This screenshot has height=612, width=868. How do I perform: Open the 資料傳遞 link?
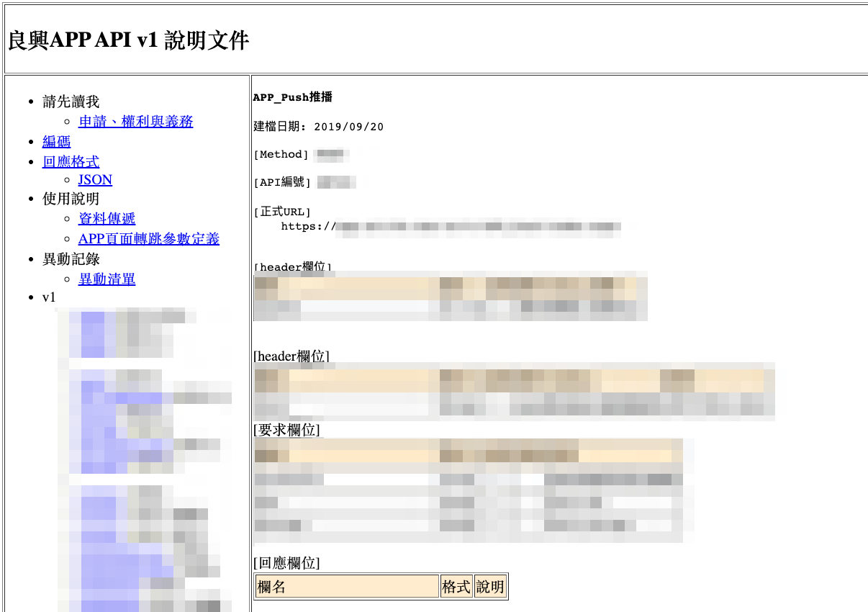[107, 219]
